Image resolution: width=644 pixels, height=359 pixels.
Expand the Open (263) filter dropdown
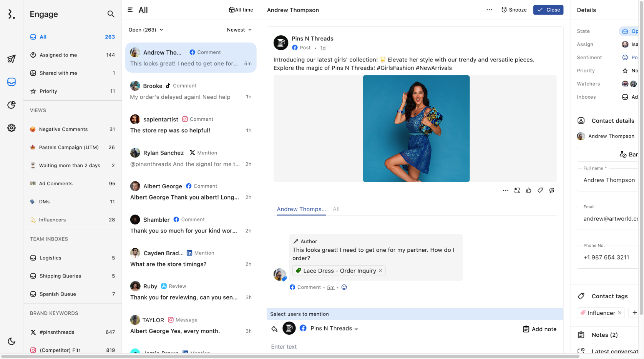click(146, 30)
